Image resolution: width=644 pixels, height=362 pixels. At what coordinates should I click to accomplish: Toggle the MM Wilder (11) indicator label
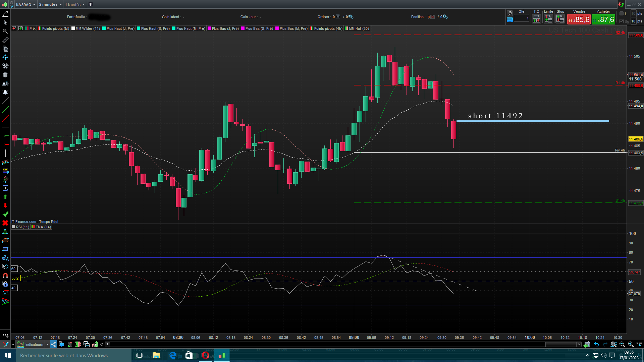coord(87,28)
